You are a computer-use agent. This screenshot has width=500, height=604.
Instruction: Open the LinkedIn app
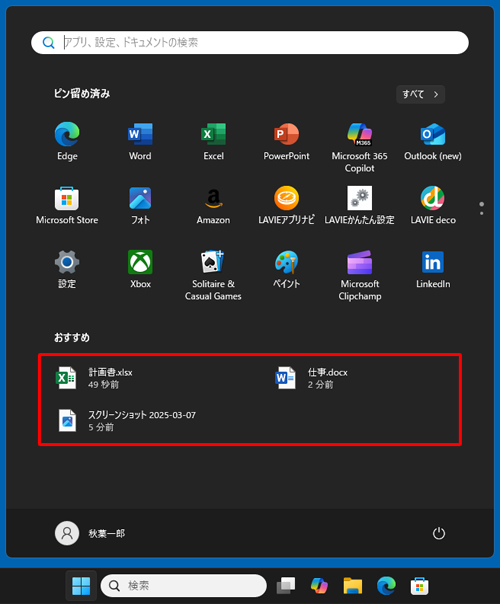(433, 269)
